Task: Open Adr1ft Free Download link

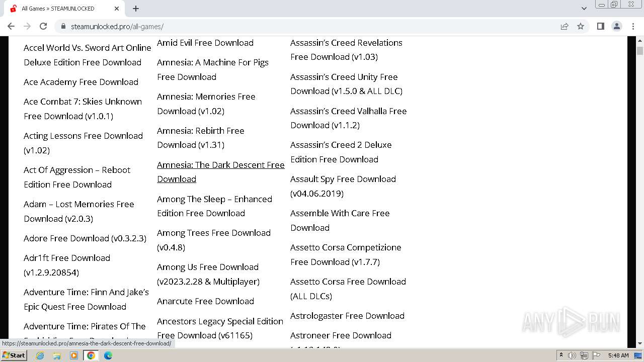Action: click(x=66, y=265)
